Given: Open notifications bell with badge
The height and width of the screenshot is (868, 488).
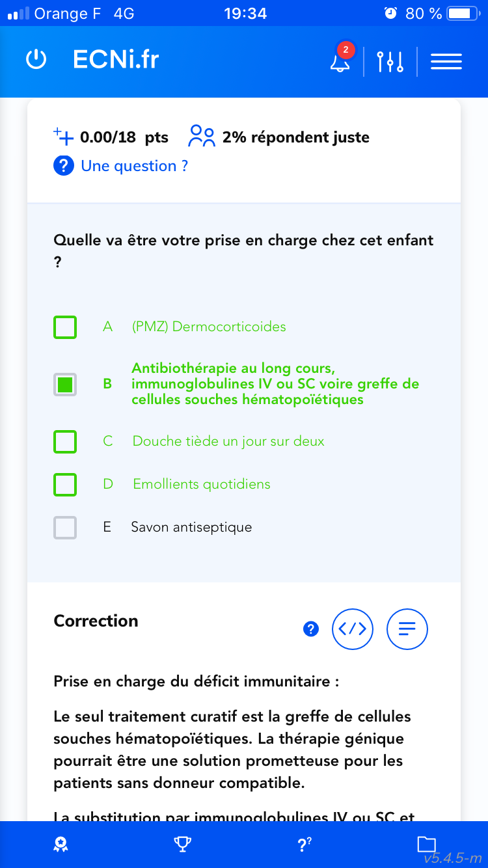Looking at the screenshot, I should 340,61.
